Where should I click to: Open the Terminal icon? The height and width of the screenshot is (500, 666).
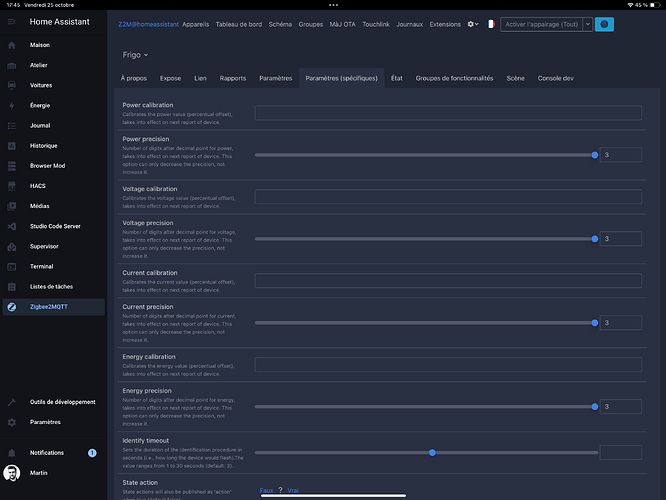tap(11, 267)
